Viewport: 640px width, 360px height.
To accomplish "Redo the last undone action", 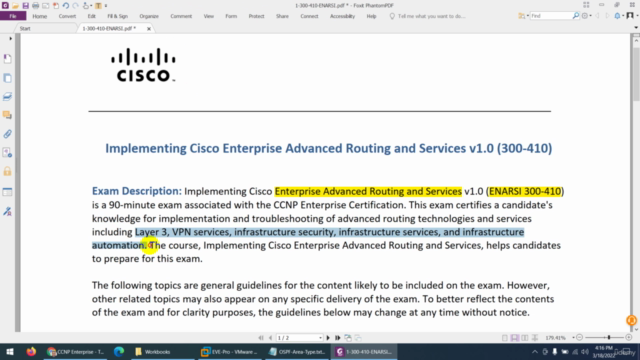I will [x=75, y=6].
